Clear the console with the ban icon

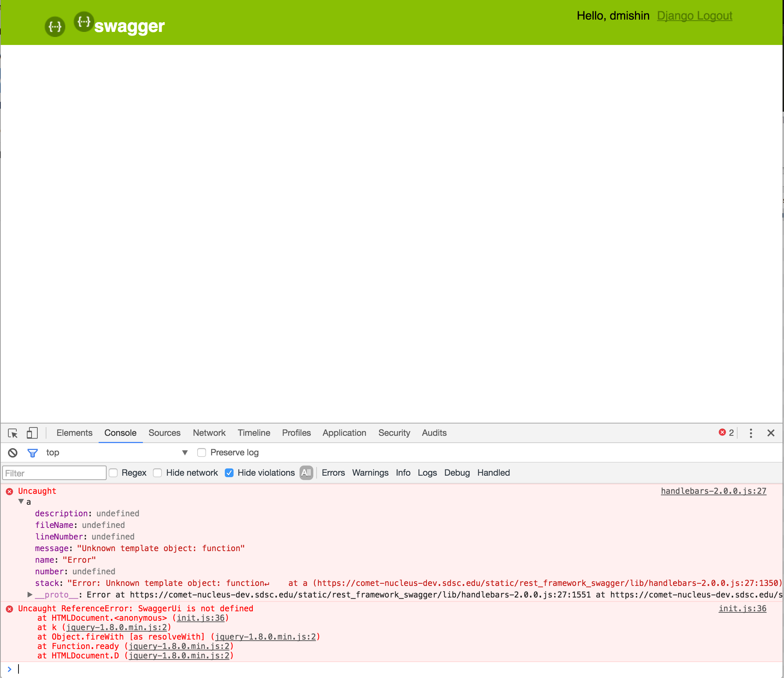[12, 452]
